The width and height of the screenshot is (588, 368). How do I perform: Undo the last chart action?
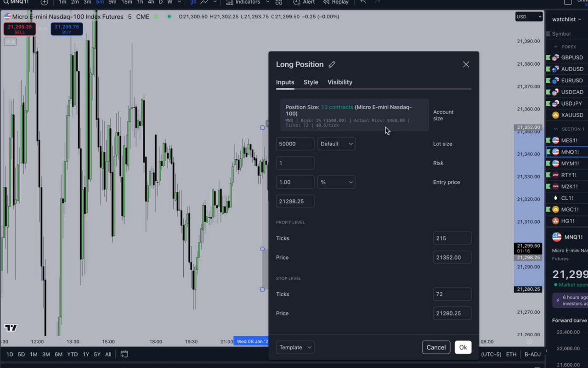click(363, 2)
